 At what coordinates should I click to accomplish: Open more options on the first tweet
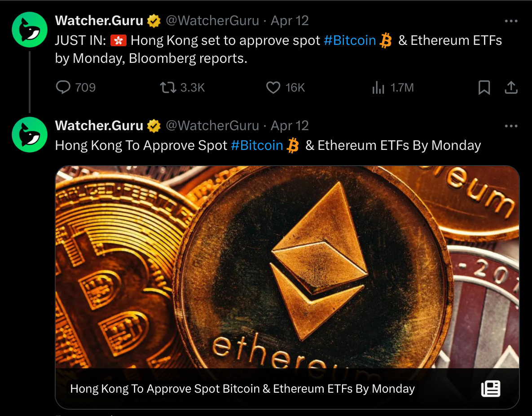coord(511,21)
